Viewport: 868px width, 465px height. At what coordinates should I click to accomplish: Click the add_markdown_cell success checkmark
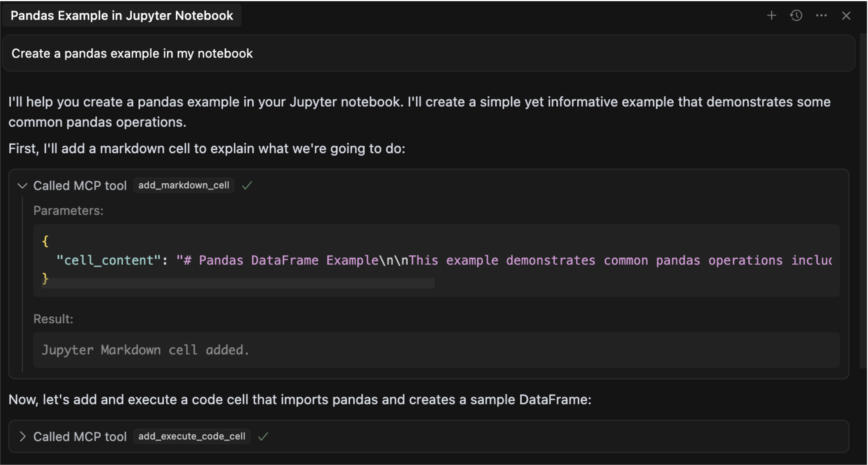click(x=247, y=185)
